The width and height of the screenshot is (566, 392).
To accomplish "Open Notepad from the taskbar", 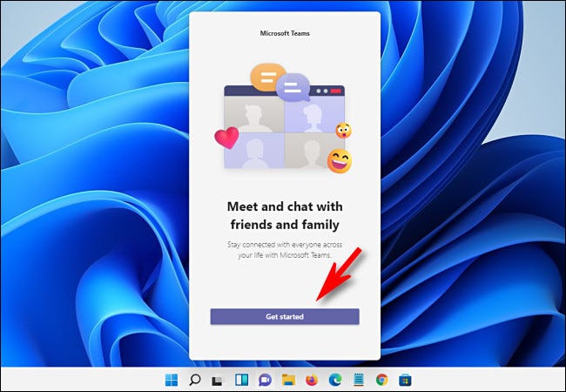I will [x=358, y=379].
